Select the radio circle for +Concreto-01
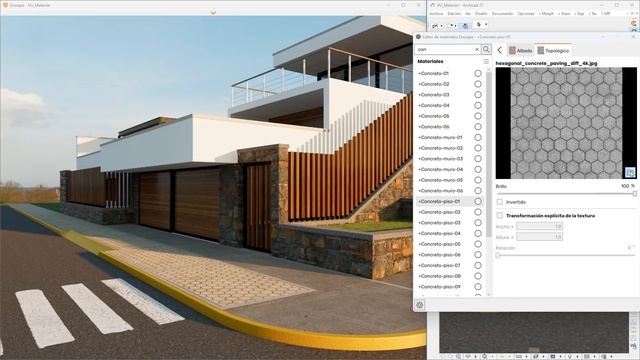Image resolution: width=640 pixels, height=360 pixels. coord(478,73)
